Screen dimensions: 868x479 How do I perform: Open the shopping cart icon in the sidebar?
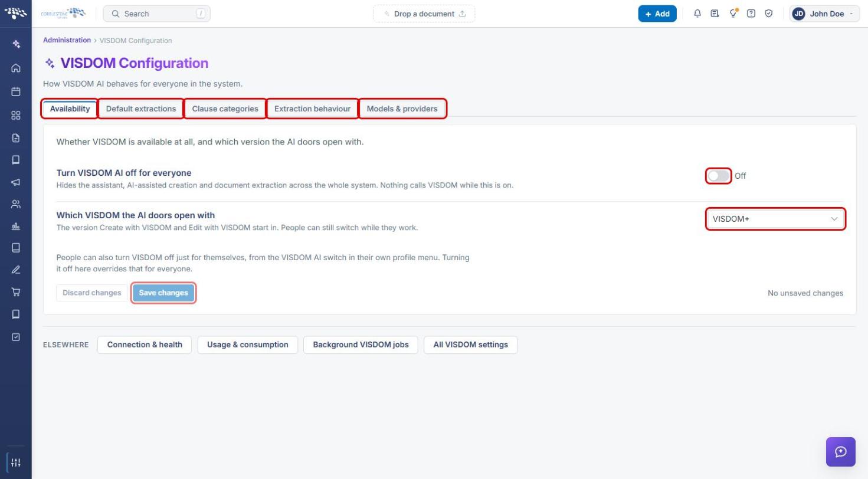tap(16, 292)
